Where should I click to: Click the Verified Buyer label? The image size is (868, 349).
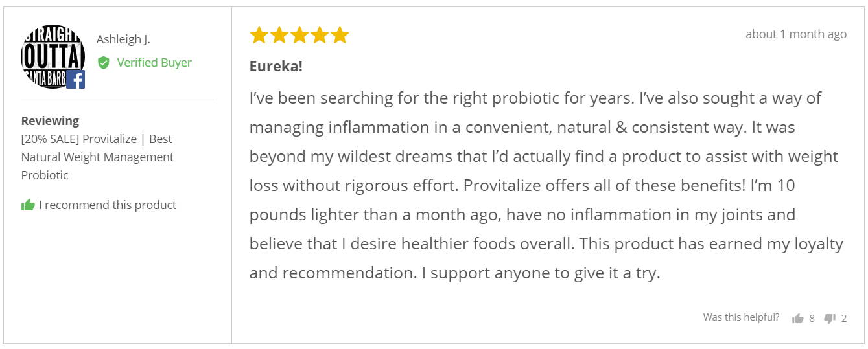click(154, 62)
